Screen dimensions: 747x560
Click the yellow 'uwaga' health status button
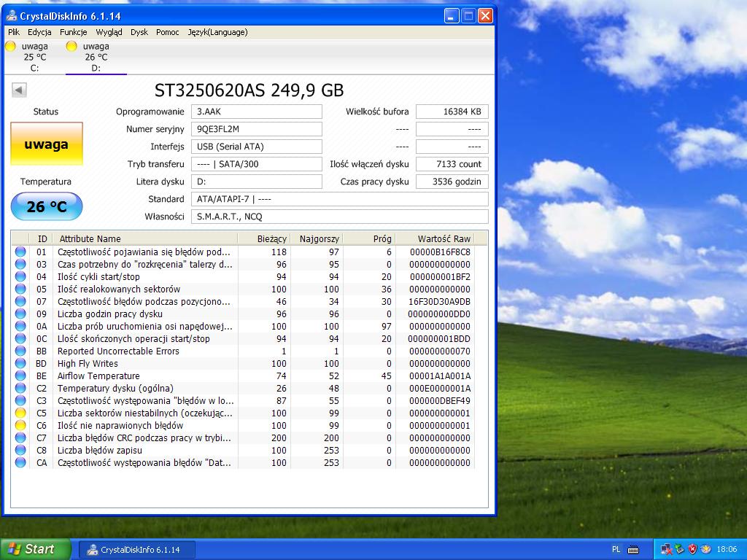(x=47, y=144)
